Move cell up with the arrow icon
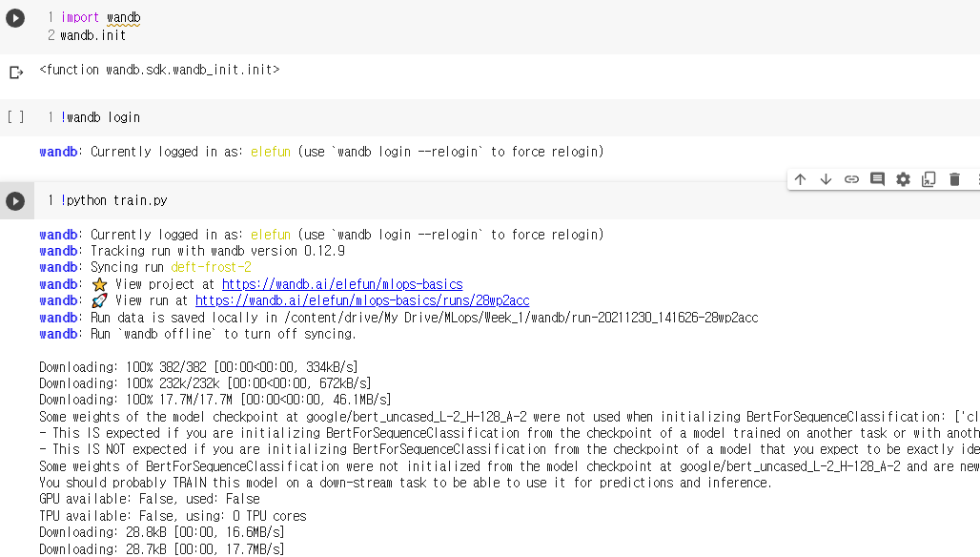The height and width of the screenshot is (557, 980). [x=800, y=179]
